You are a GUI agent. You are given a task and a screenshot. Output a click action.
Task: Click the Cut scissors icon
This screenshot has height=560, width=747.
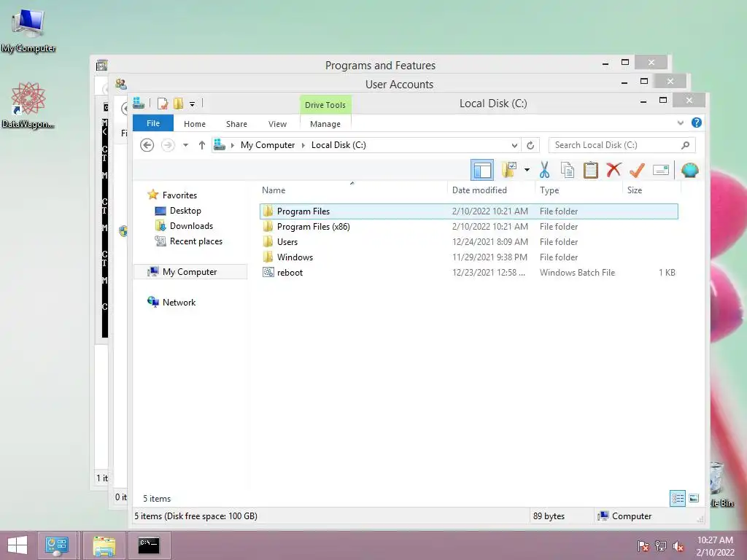[544, 170]
